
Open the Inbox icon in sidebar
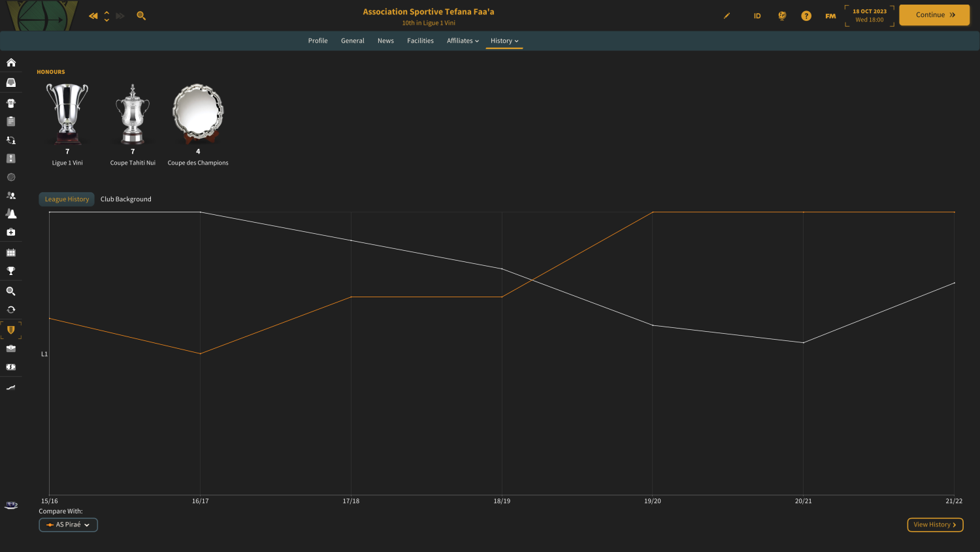[11, 82]
